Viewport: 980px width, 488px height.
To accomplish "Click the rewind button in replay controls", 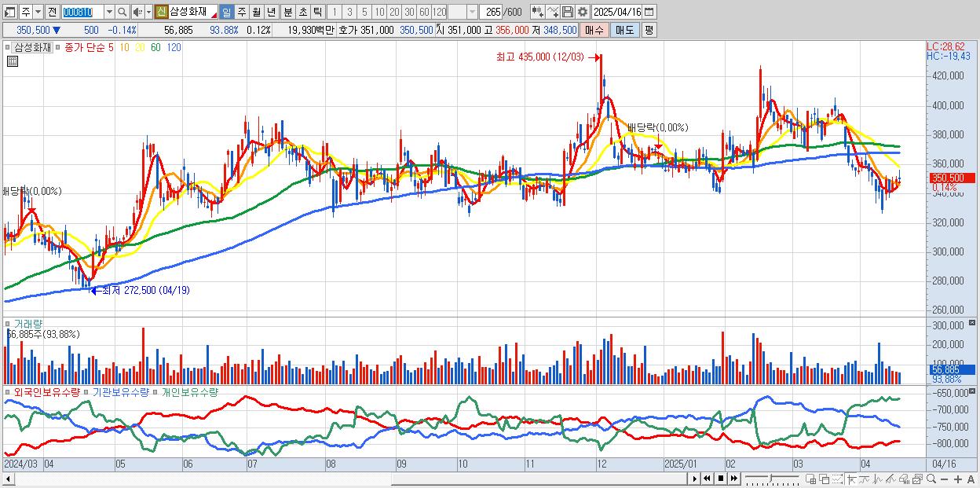I will tap(708, 478).
